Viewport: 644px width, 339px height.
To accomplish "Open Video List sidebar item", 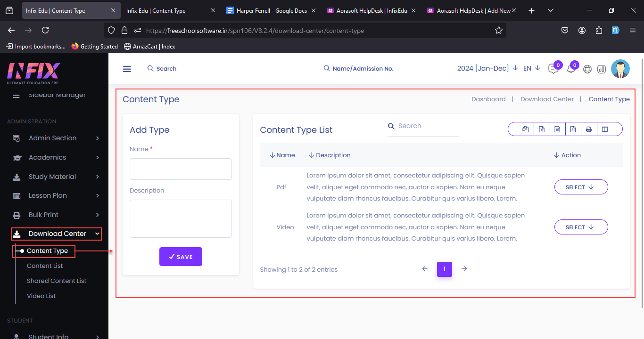I will [x=41, y=296].
